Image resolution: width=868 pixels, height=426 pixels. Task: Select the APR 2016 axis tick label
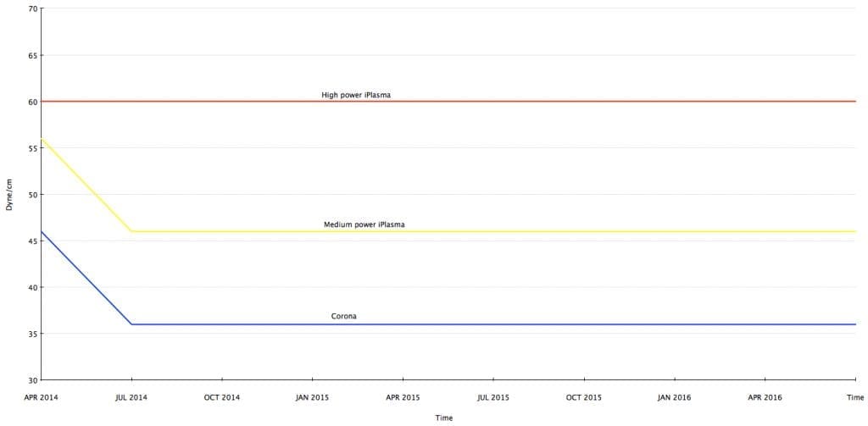(765, 398)
